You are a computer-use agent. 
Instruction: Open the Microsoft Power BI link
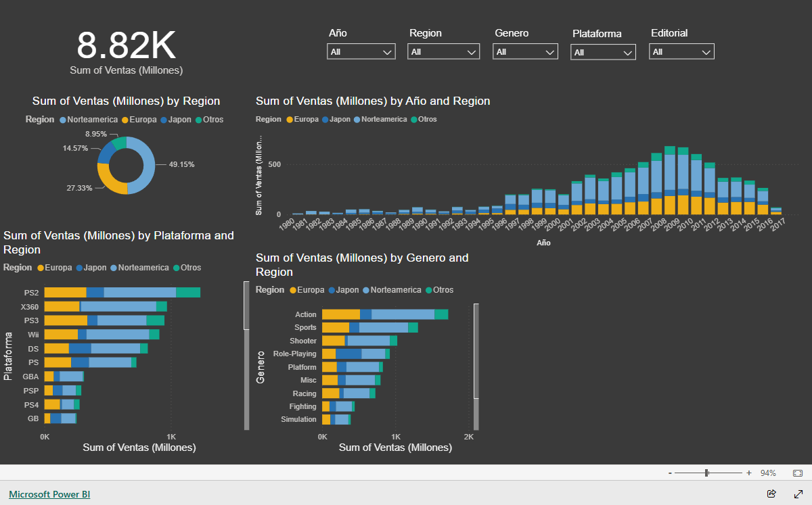(x=49, y=494)
